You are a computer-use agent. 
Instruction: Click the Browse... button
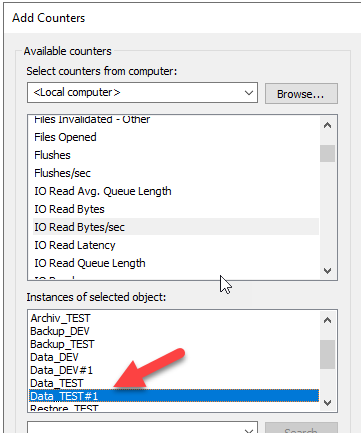point(301,94)
